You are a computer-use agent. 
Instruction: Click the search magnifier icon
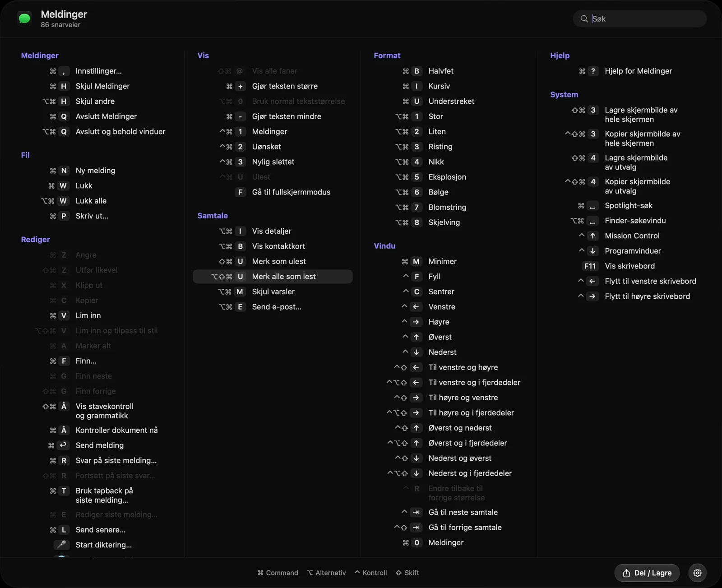[584, 19]
